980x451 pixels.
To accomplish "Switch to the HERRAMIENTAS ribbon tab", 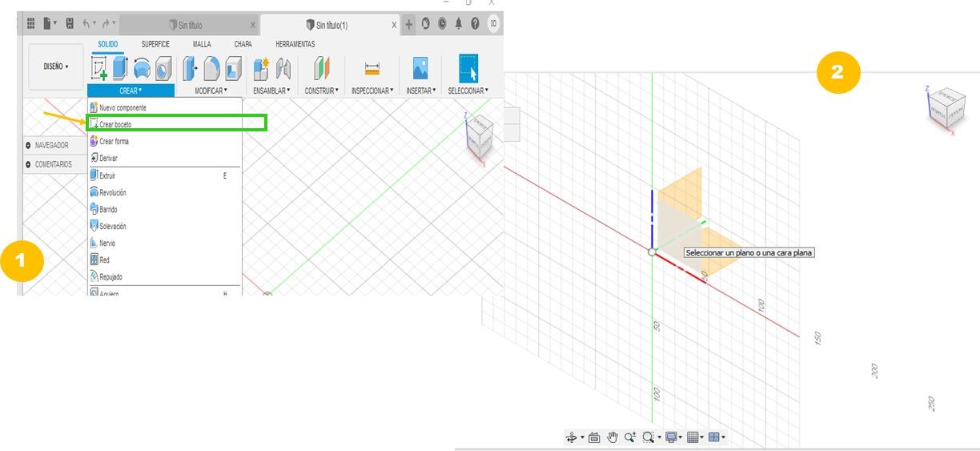I will click(x=295, y=44).
